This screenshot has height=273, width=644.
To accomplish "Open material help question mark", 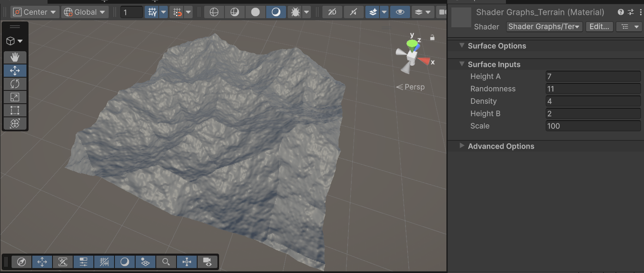I will 620,12.
